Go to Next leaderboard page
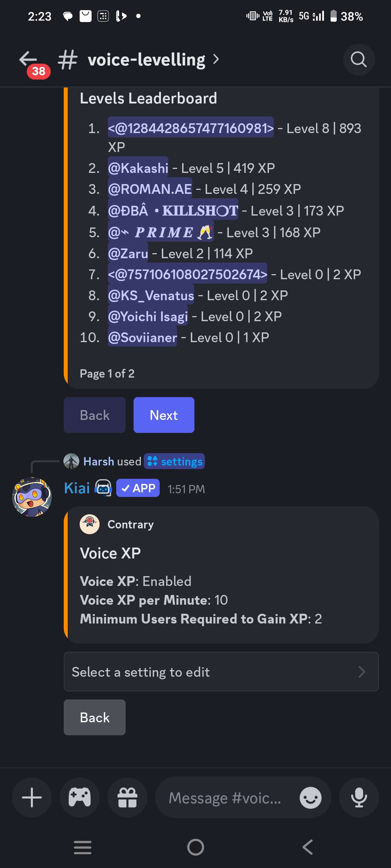391x868 pixels. (x=164, y=415)
